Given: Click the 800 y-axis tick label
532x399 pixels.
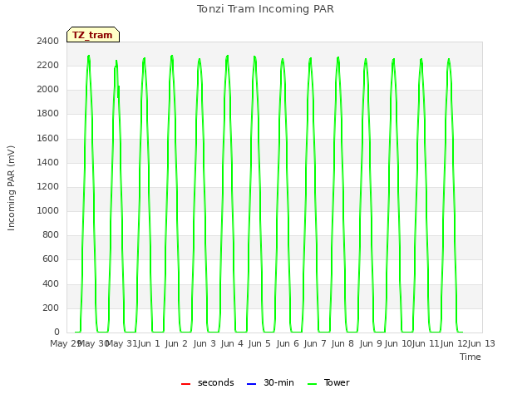Looking at the screenshot, I should pos(51,235).
